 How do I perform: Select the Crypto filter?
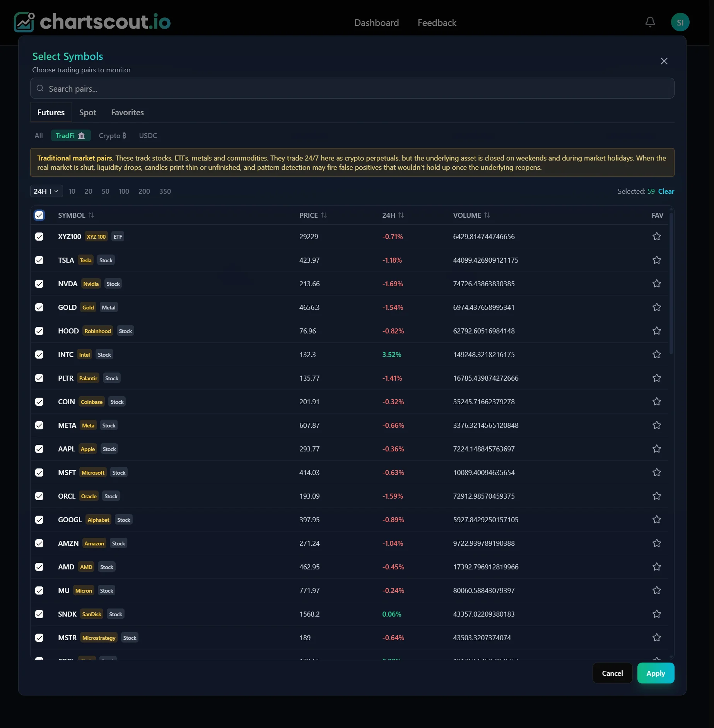click(113, 135)
